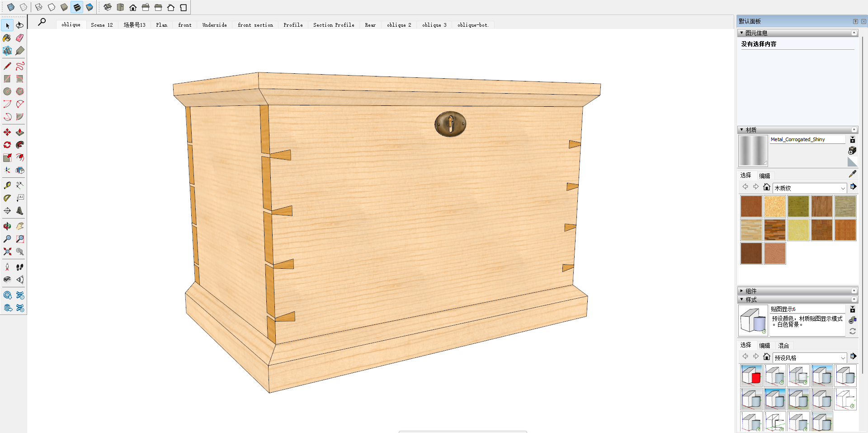Pick the first brown wood material swatch

(751, 206)
